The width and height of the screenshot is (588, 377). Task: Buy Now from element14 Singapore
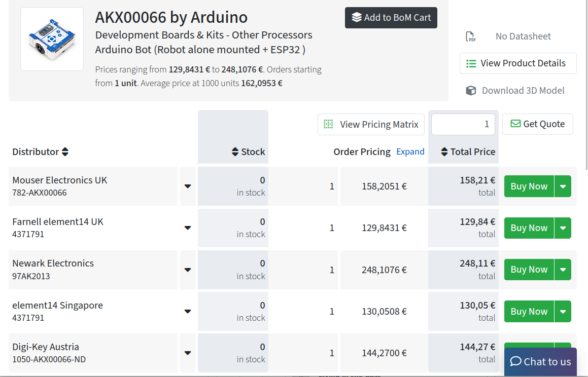pos(529,311)
